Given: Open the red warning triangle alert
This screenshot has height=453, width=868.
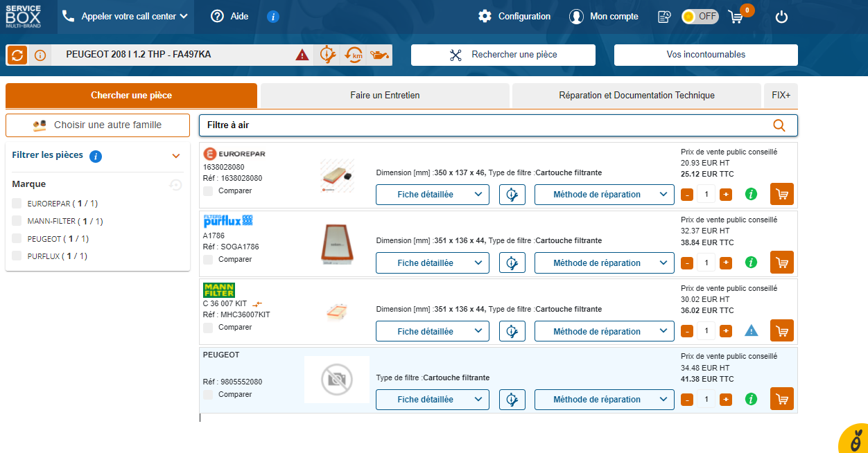Looking at the screenshot, I should coord(302,55).
